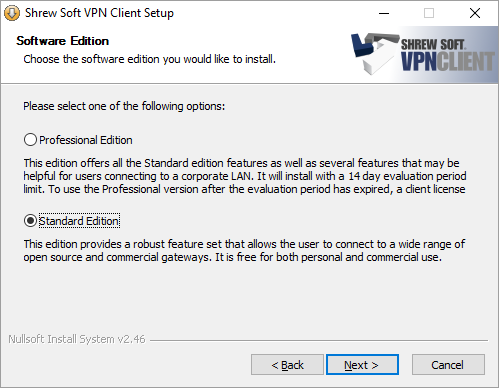Click the 'Software Edition' heading

[x=63, y=41]
